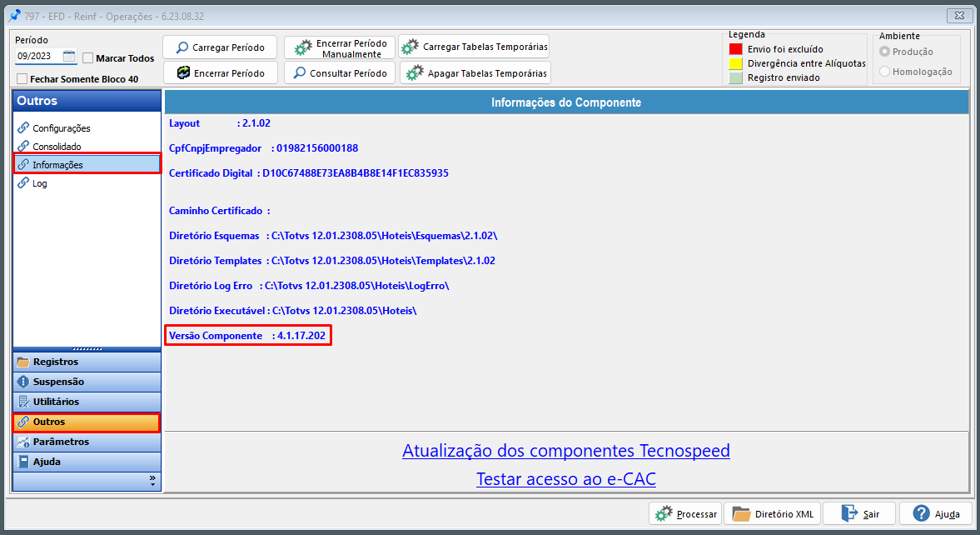This screenshot has width=980, height=535.
Task: Click the link icon beside Log
Action: point(23,182)
